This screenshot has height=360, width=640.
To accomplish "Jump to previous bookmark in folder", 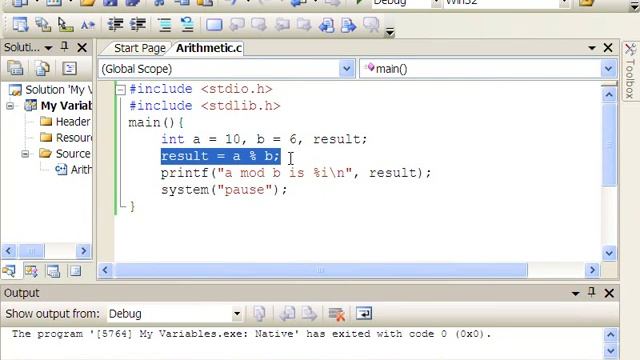I will tap(282, 25).
